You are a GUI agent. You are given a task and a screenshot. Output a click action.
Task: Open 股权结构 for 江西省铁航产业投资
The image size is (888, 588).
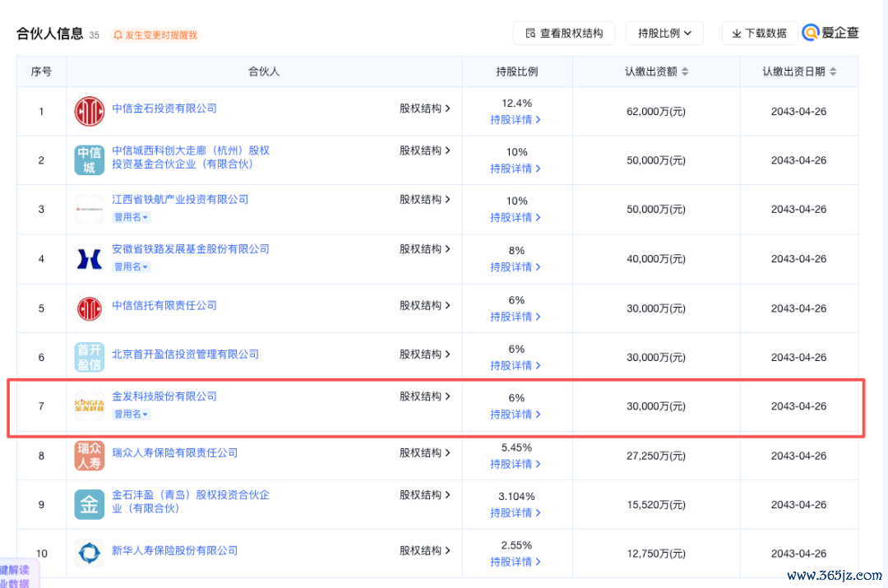tap(425, 199)
